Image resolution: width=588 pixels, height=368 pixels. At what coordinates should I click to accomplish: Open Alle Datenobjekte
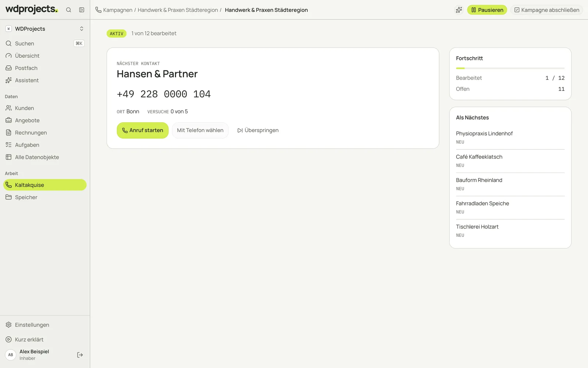(45, 157)
